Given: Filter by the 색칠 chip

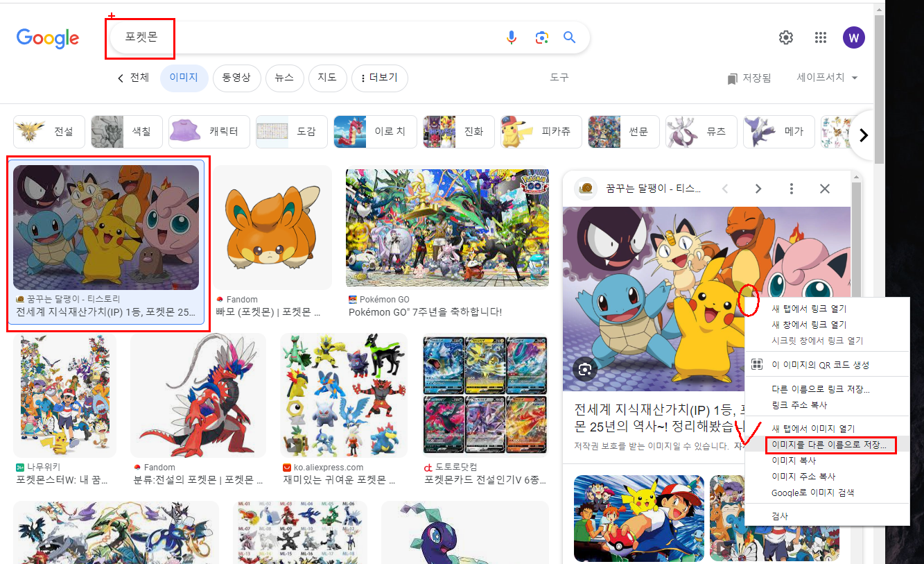Looking at the screenshot, I should coord(127,132).
